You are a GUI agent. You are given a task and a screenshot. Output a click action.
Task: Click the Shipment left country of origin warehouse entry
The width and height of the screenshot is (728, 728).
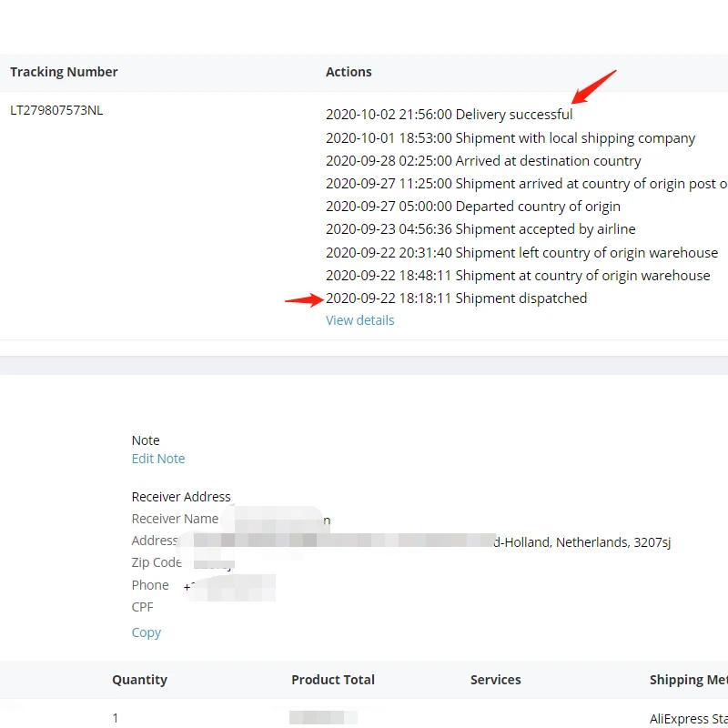[x=521, y=253]
